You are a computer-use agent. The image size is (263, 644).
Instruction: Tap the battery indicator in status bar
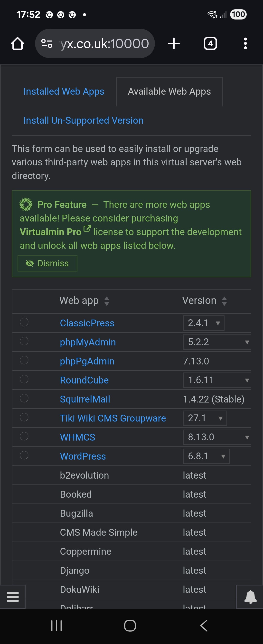(x=238, y=14)
